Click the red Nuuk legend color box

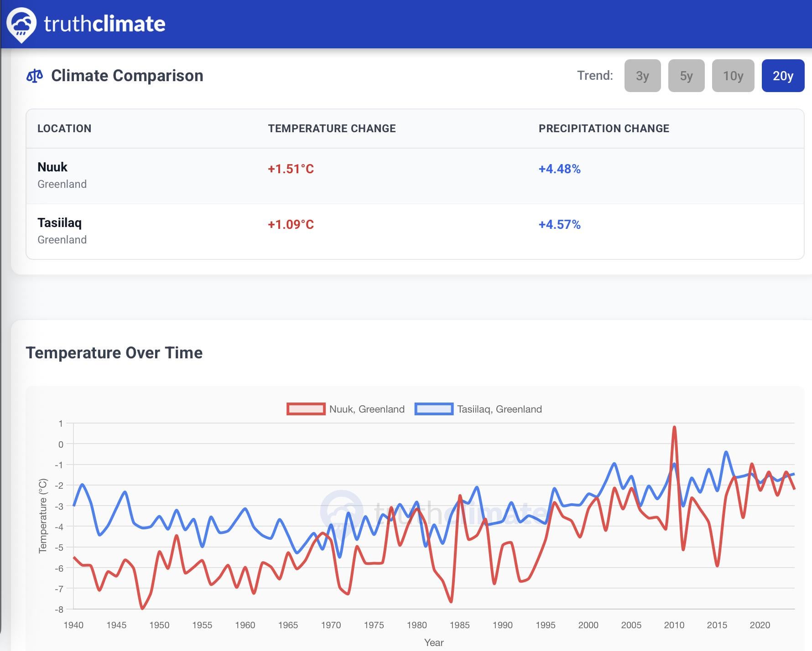pyautogui.click(x=306, y=409)
